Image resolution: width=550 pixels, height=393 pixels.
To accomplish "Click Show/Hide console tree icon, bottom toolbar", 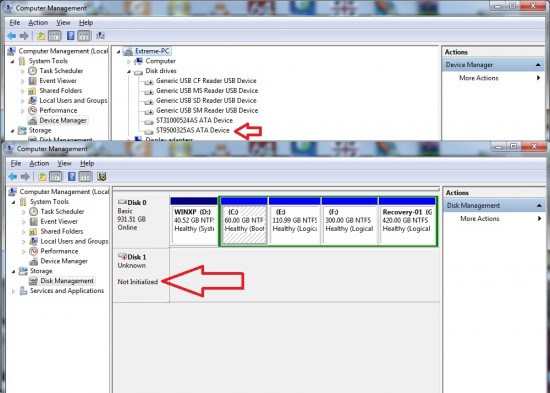I will click(x=55, y=176).
